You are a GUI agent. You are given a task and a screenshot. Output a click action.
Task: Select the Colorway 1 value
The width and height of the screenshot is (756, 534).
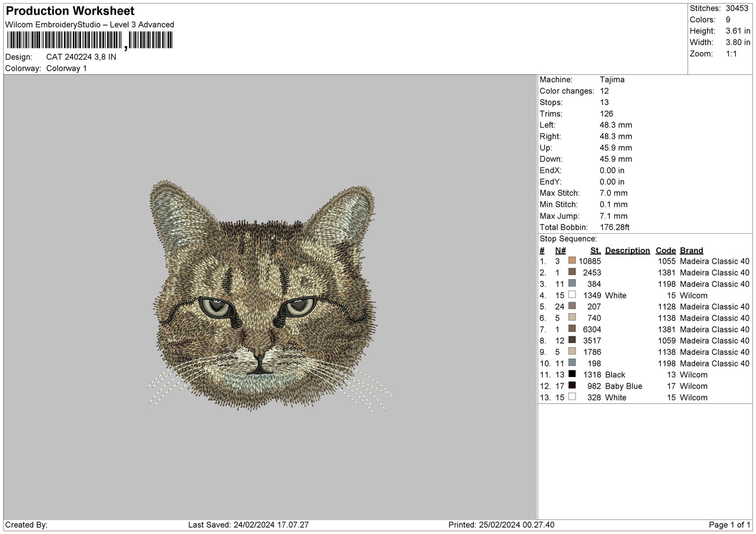(x=66, y=69)
